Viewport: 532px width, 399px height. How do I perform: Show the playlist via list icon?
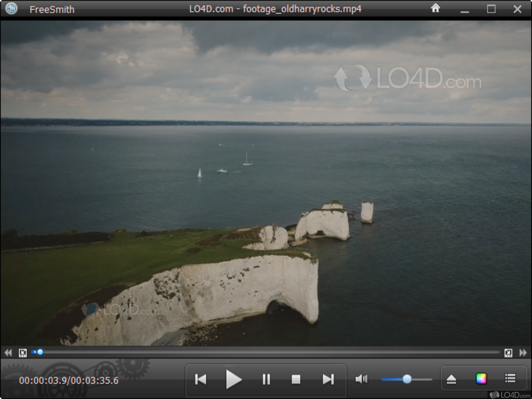(510, 378)
